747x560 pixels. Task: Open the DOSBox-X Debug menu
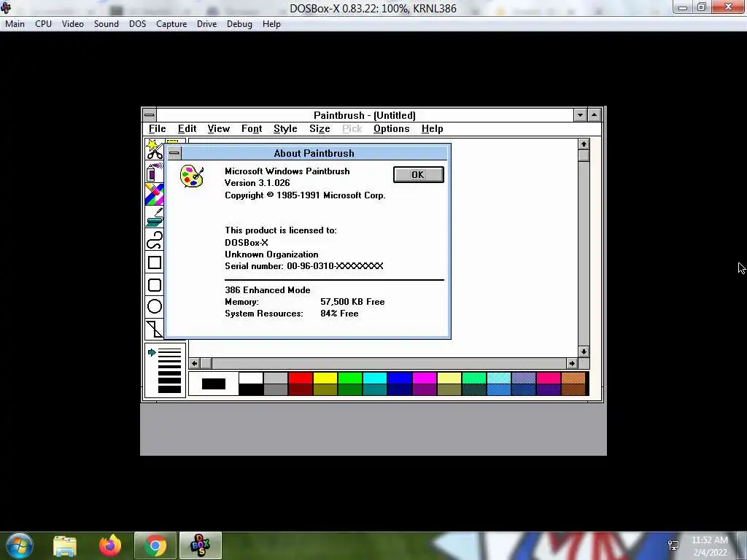pyautogui.click(x=239, y=24)
